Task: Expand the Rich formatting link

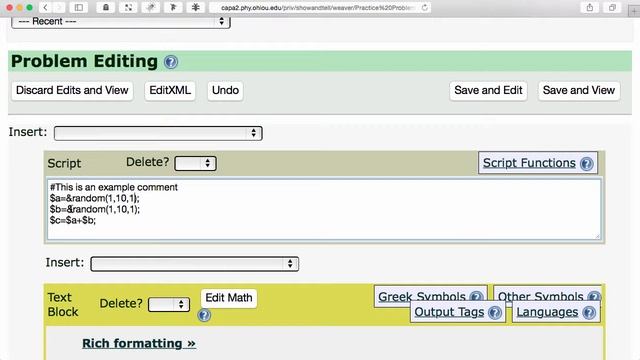Action: [x=139, y=344]
